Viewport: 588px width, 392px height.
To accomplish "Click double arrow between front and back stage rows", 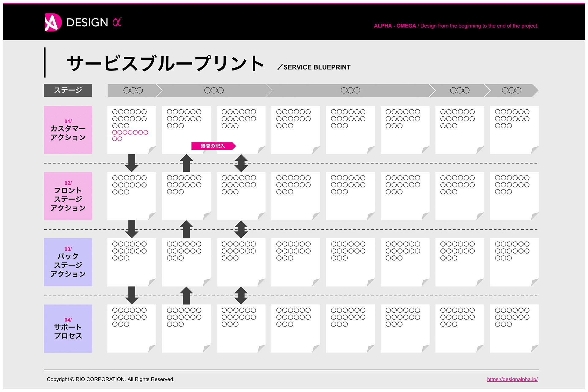I will coord(241,229).
